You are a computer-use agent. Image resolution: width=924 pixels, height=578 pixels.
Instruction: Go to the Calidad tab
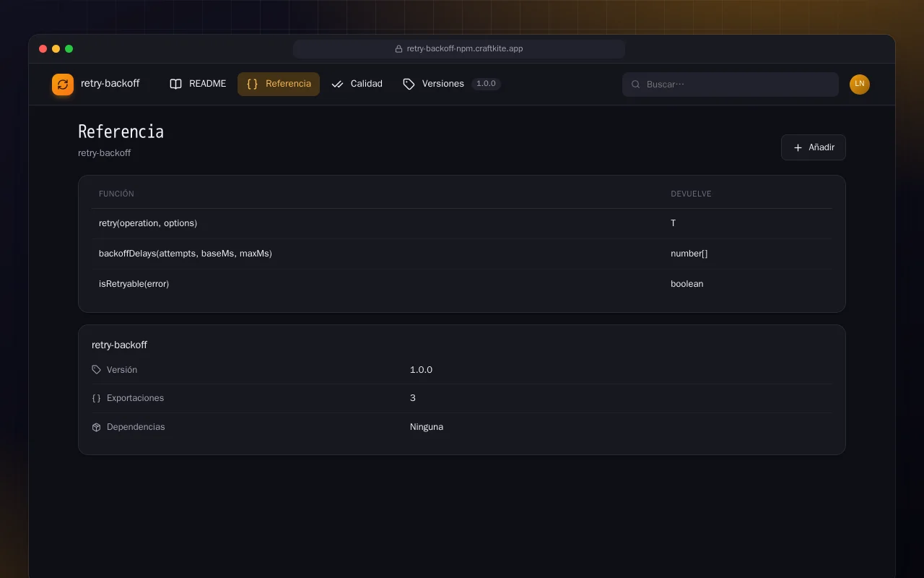pyautogui.click(x=357, y=84)
